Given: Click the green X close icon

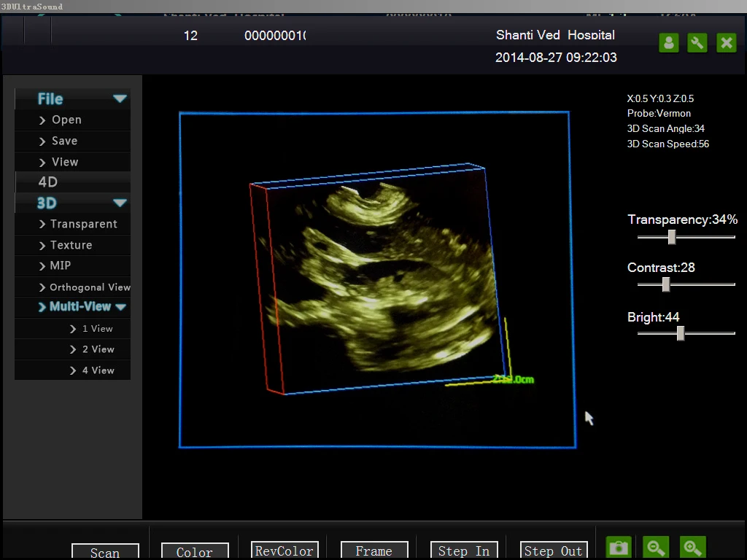Looking at the screenshot, I should tap(726, 43).
